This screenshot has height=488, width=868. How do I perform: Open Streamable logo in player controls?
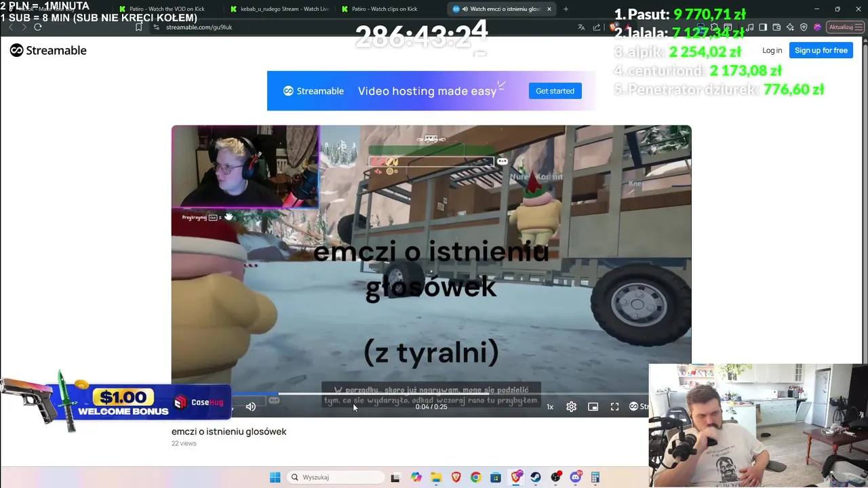coord(638,407)
